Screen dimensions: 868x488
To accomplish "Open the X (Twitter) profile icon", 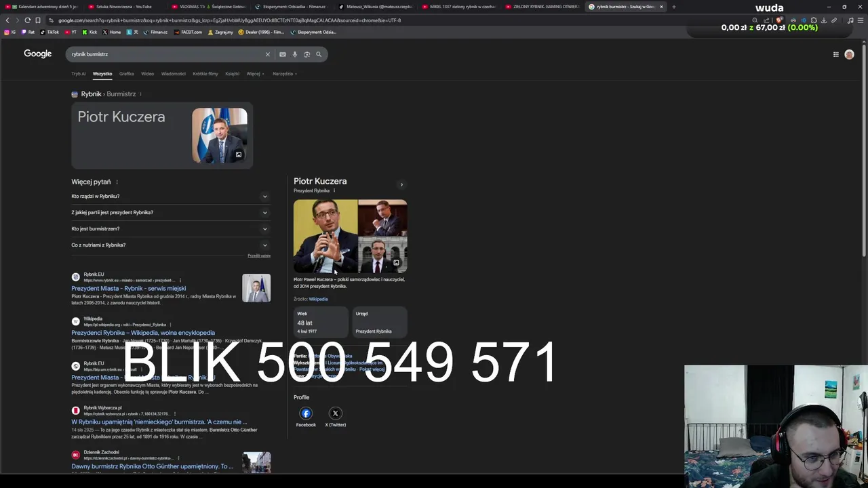I will click(x=335, y=413).
